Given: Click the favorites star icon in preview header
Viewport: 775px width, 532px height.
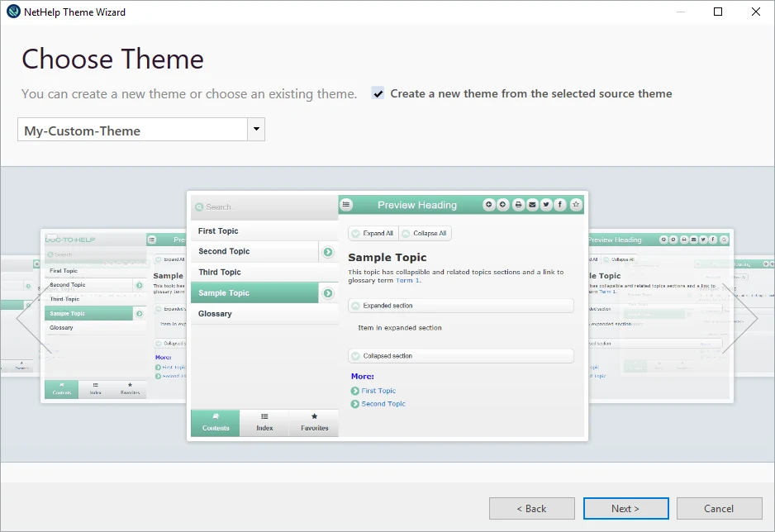Looking at the screenshot, I should tap(576, 205).
